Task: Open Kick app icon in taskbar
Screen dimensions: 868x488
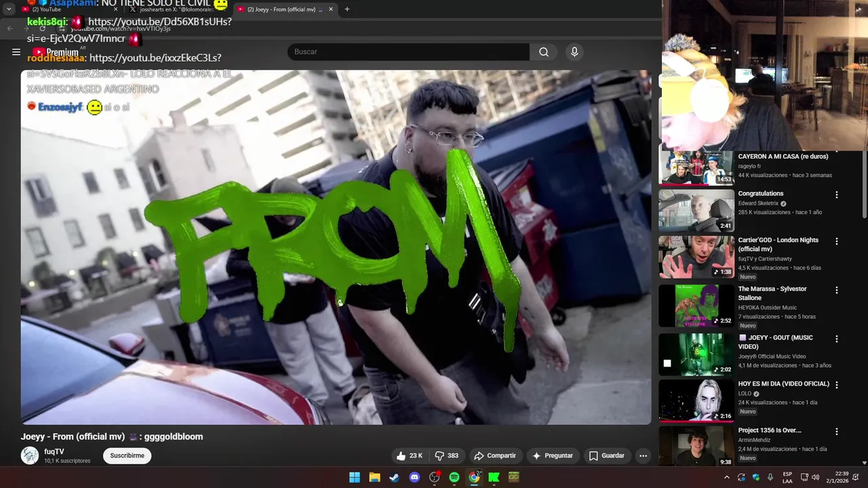Action: 494,477
